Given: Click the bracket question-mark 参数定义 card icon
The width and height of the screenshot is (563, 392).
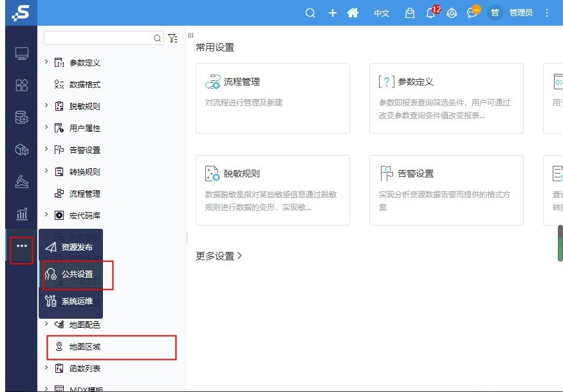Looking at the screenshot, I should point(386,82).
